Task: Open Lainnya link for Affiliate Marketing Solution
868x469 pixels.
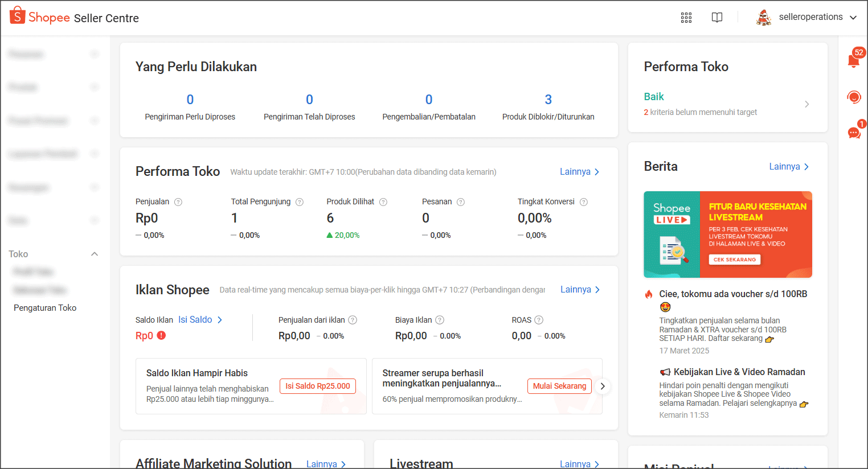Action: coord(326,464)
